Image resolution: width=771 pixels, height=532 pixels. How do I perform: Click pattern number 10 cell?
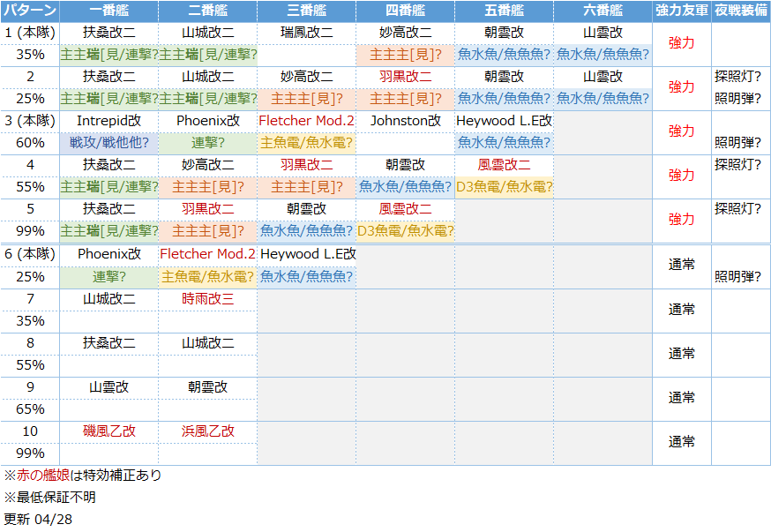coord(30,431)
